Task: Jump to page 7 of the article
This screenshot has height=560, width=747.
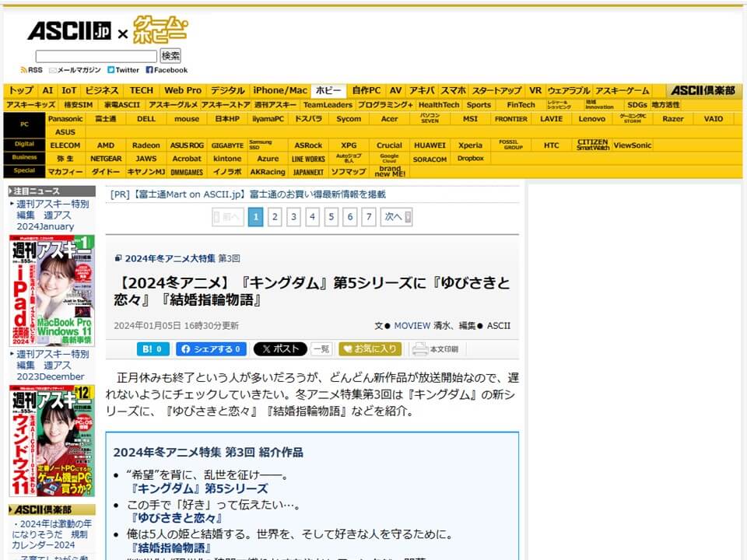Action: pos(369,217)
